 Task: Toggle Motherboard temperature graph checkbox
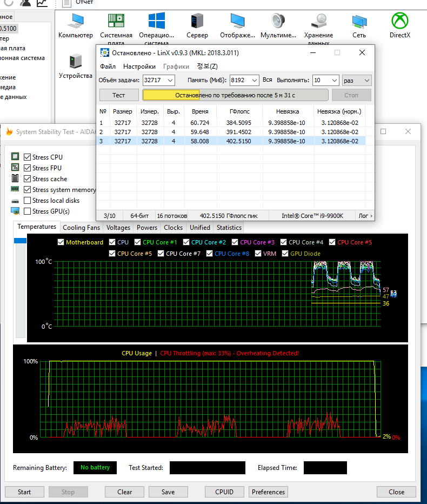61,242
